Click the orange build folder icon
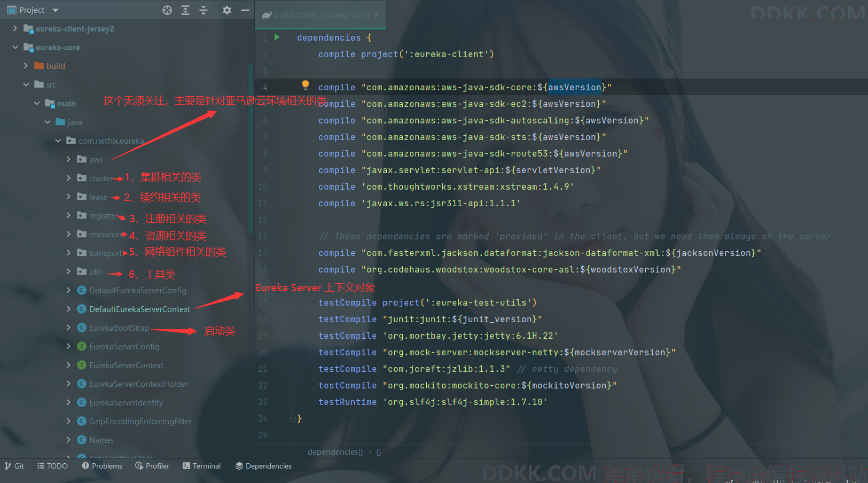This screenshot has width=868, height=483. 39,66
